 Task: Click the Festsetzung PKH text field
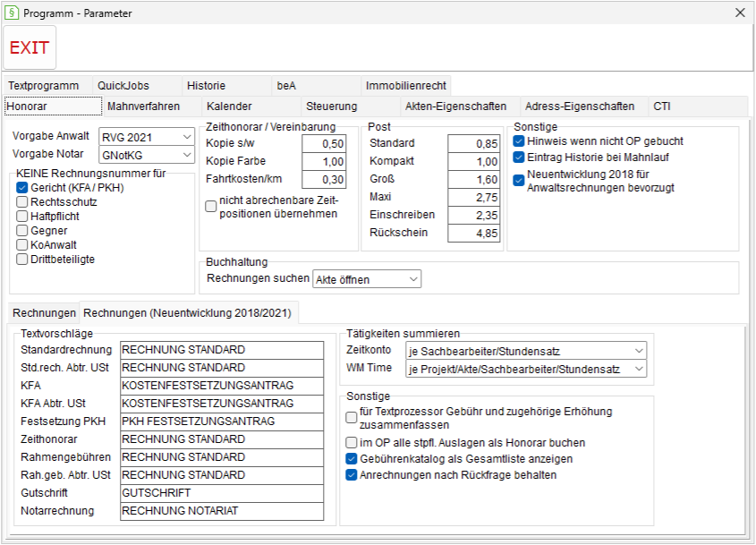pyautogui.click(x=222, y=421)
